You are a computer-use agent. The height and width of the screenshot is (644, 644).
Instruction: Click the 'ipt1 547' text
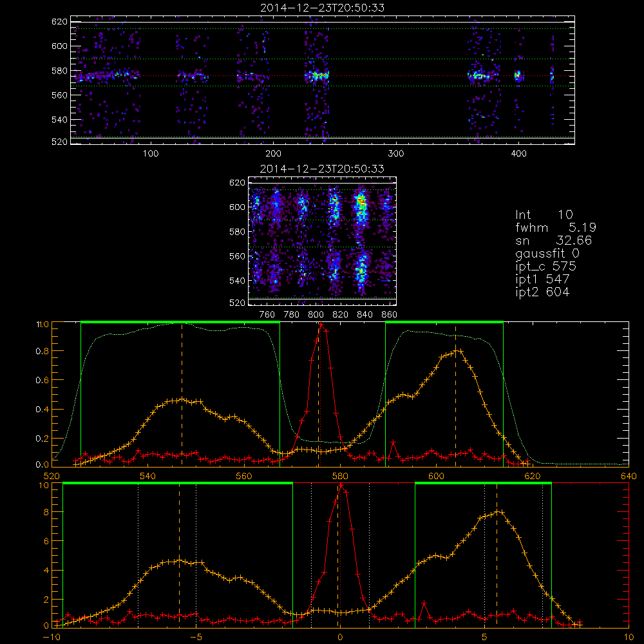pos(542,279)
